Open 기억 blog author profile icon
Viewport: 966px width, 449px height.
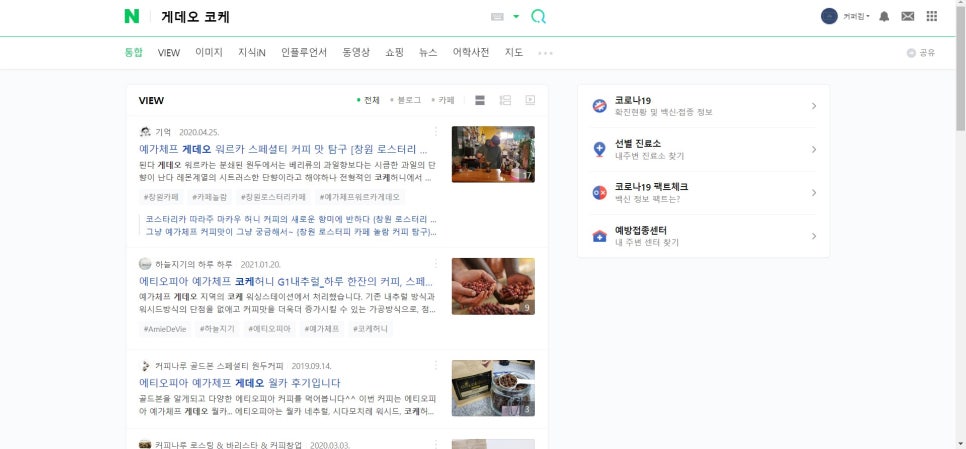pos(145,132)
